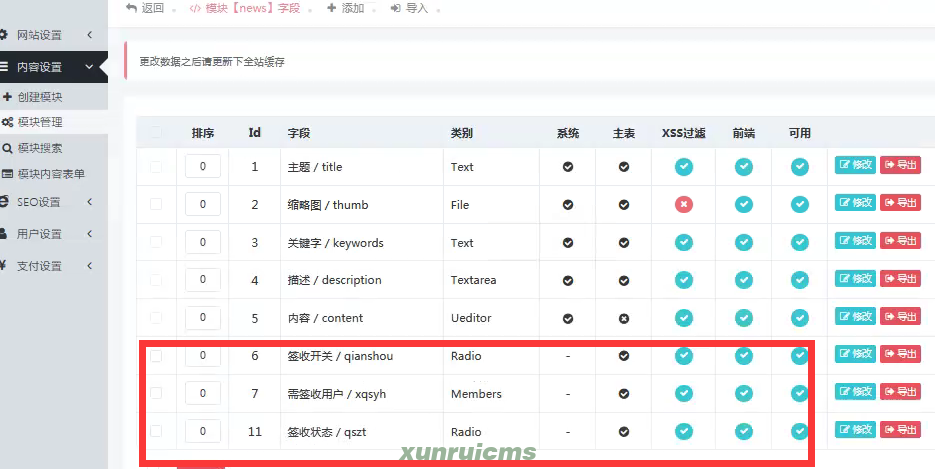Click 修改 button for qianshou row

pos(855,353)
